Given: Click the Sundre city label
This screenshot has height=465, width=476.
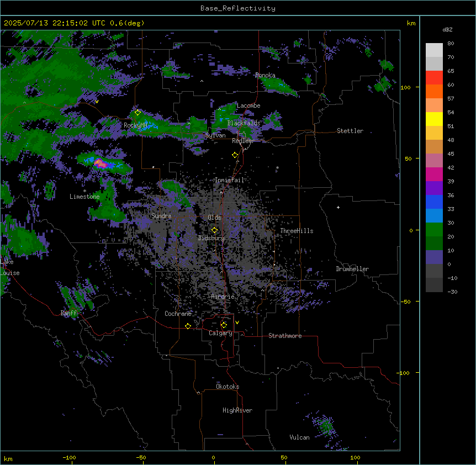Looking at the screenshot, I should [x=161, y=216].
